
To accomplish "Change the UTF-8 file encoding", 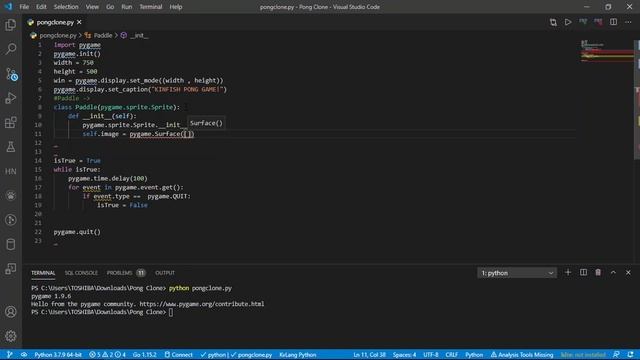I will pyautogui.click(x=431, y=355).
